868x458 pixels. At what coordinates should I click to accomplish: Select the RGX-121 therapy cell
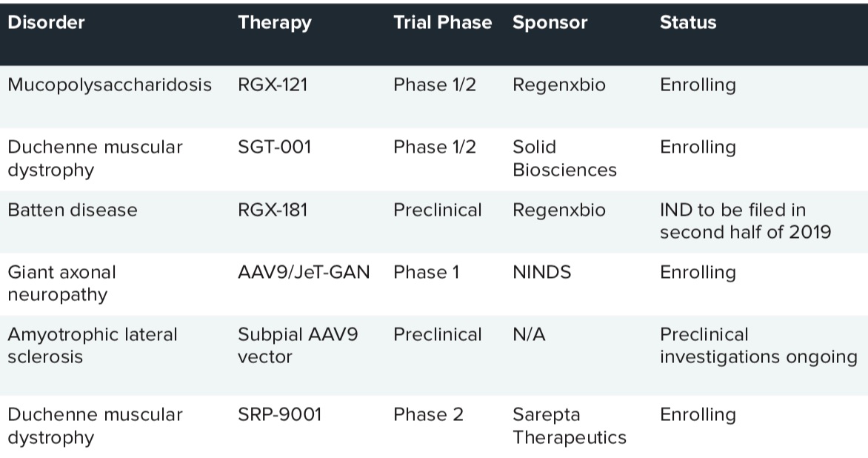tap(273, 84)
